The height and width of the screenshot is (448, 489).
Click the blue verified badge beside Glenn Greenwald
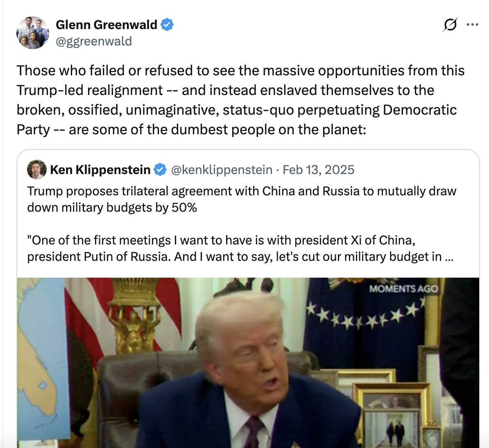[167, 25]
